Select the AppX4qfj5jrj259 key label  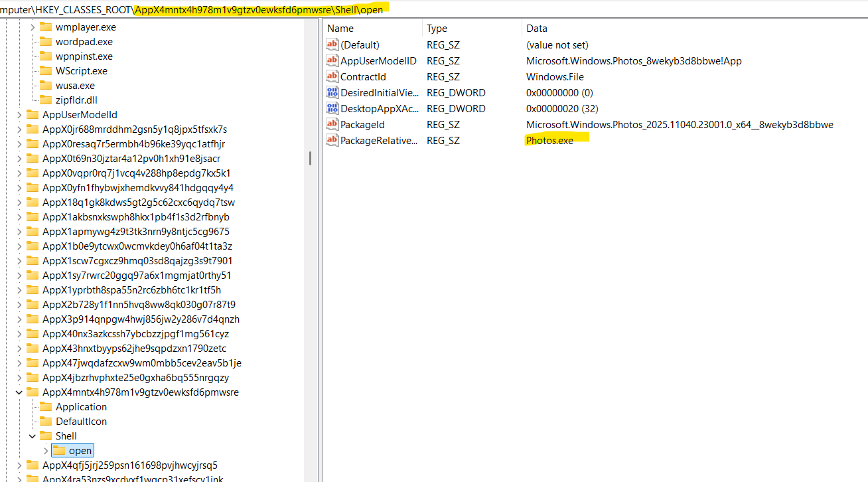(130, 465)
